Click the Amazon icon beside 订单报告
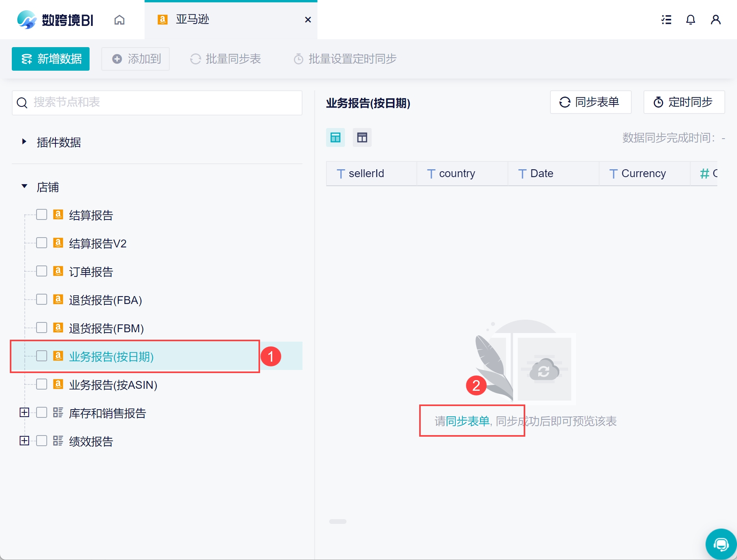The width and height of the screenshot is (737, 560). (58, 271)
